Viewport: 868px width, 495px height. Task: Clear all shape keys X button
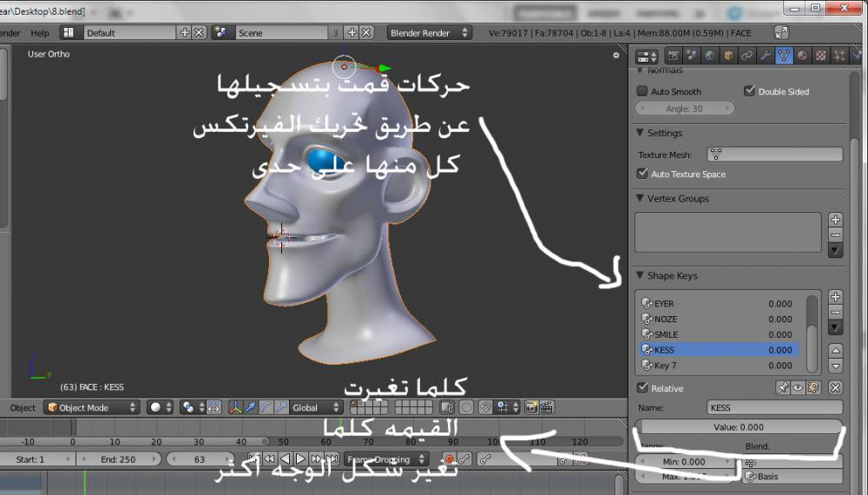pyautogui.click(x=835, y=388)
